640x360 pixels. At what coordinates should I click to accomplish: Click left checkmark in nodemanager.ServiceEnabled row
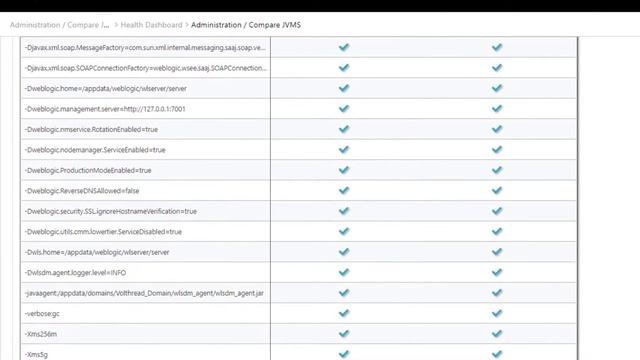click(344, 149)
